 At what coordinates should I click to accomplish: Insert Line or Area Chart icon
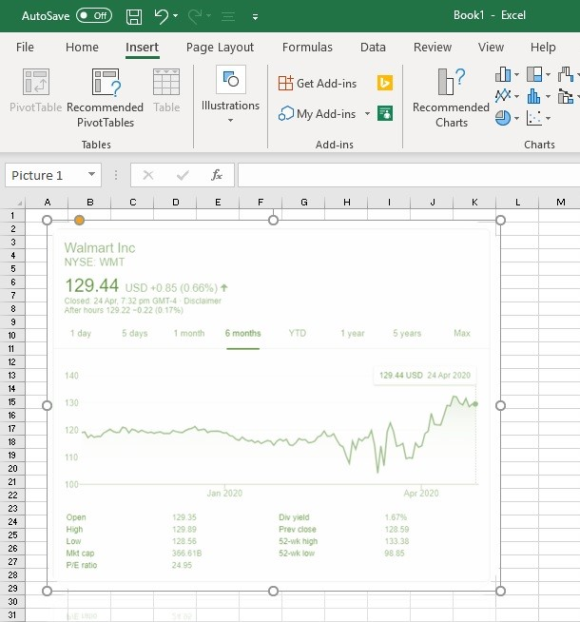503,96
